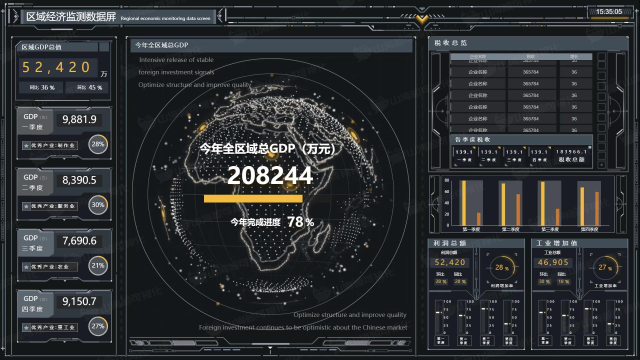Image resolution: width=640 pixels, height=360 pixels.
Task: Adjust 利润总额 first-quarter level meter
Action: coord(439,317)
